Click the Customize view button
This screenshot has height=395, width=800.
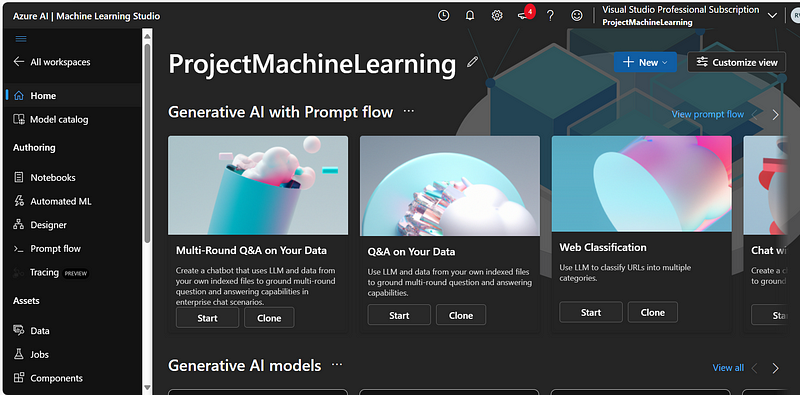pyautogui.click(x=737, y=62)
